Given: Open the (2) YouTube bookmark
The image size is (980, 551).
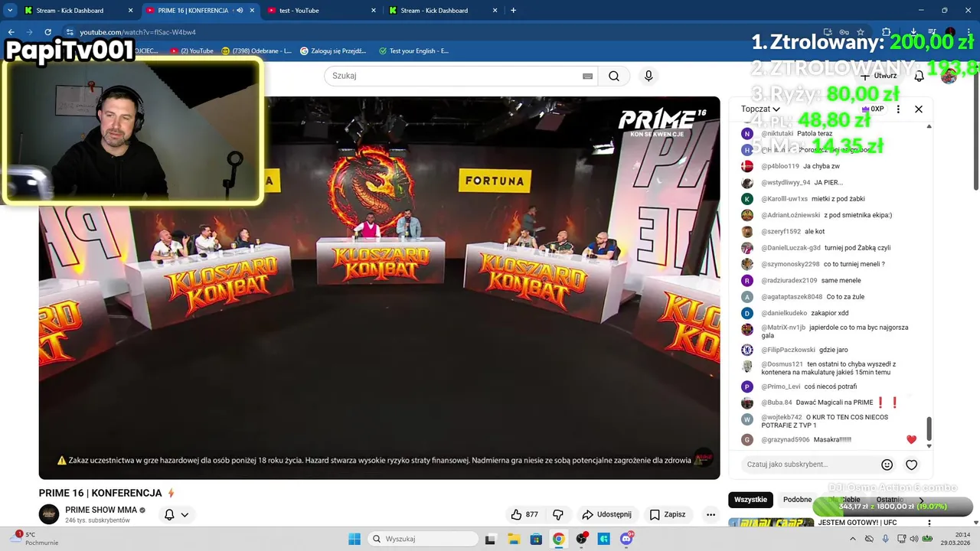Looking at the screenshot, I should pos(192,51).
